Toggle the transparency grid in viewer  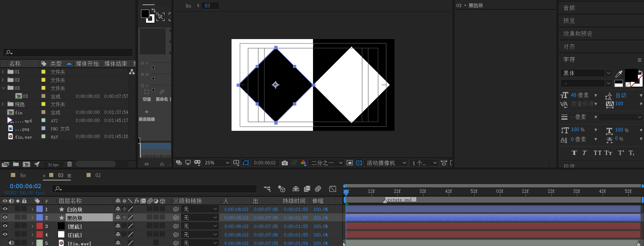(359, 163)
